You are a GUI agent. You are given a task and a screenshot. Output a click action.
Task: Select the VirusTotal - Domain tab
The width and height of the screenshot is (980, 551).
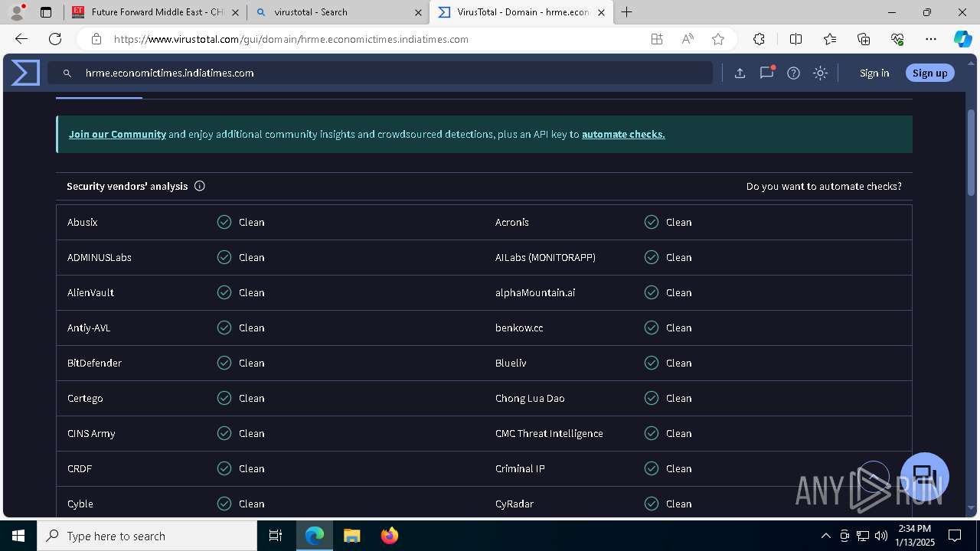(521, 12)
